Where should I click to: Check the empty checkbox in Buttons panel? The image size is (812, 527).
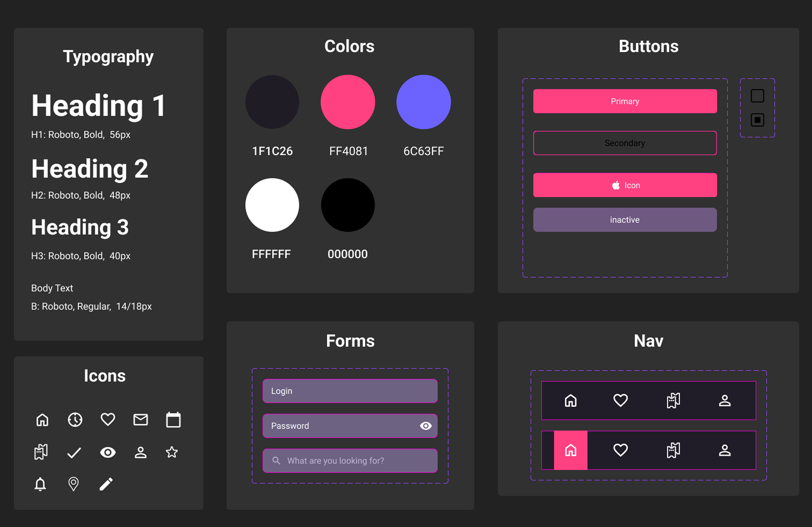point(757,96)
